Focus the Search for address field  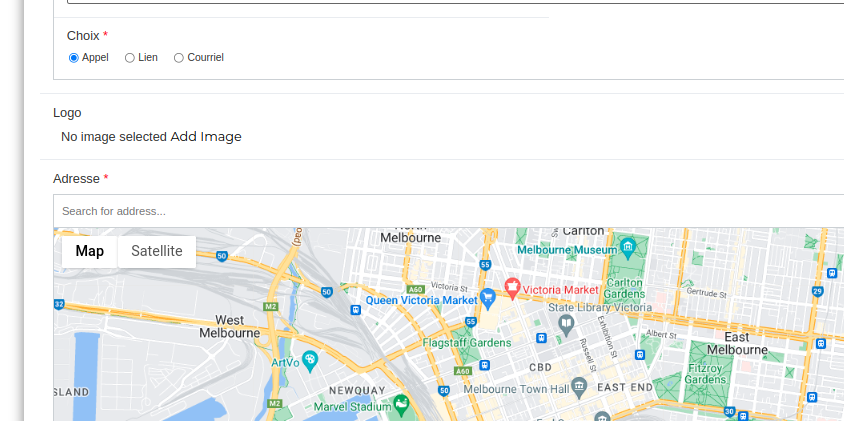[448, 211]
